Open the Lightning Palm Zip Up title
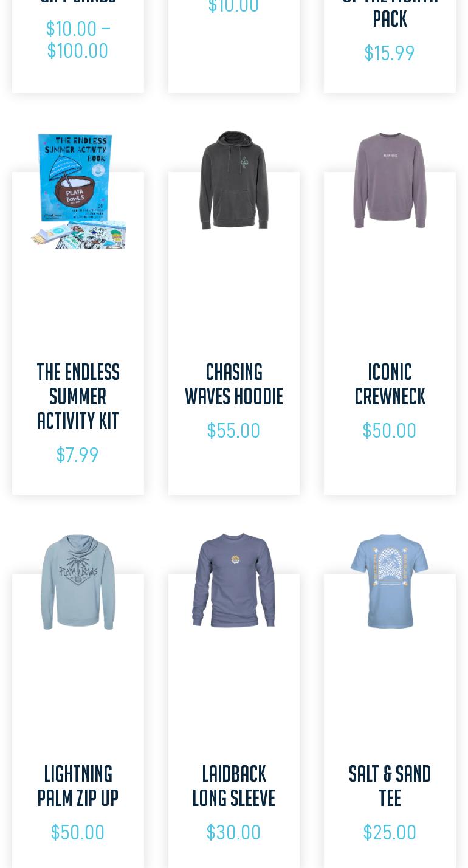Image resolution: width=468 pixels, height=868 pixels. tap(78, 787)
